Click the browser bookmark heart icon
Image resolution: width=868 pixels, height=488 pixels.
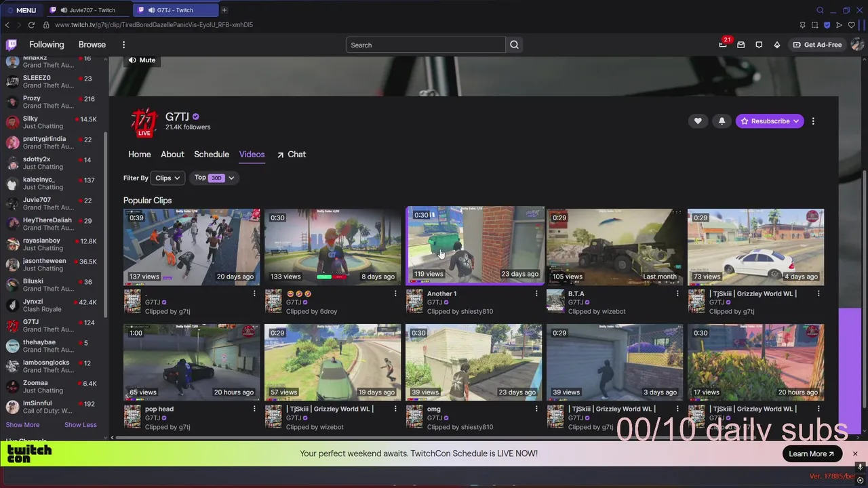tap(851, 25)
